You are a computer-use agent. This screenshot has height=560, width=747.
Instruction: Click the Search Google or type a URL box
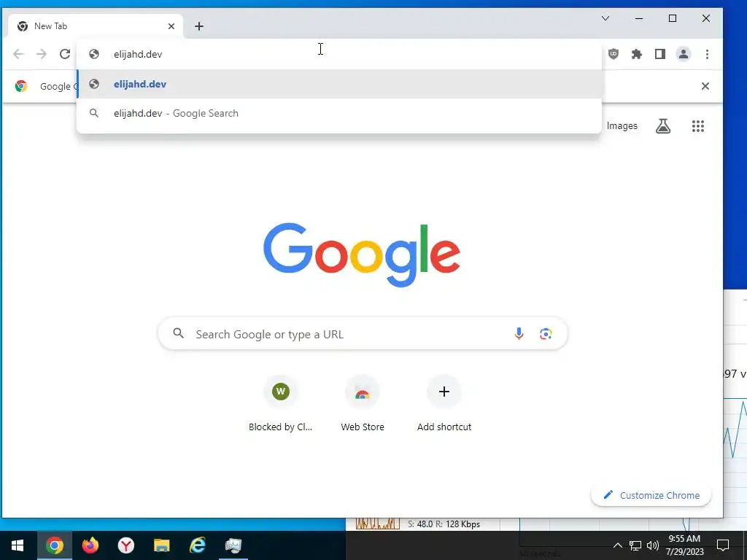(x=363, y=334)
